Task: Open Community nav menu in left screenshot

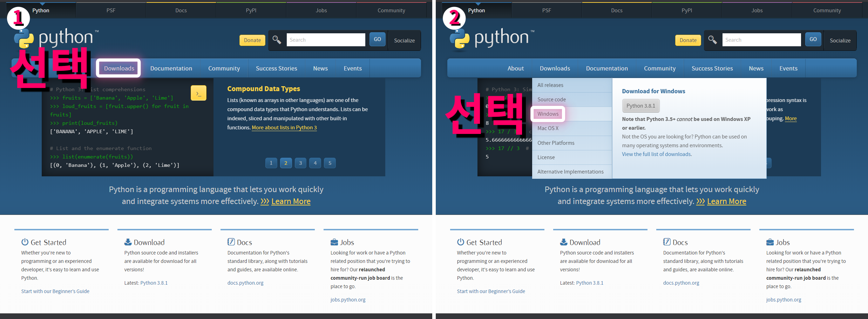Action: 224,68
